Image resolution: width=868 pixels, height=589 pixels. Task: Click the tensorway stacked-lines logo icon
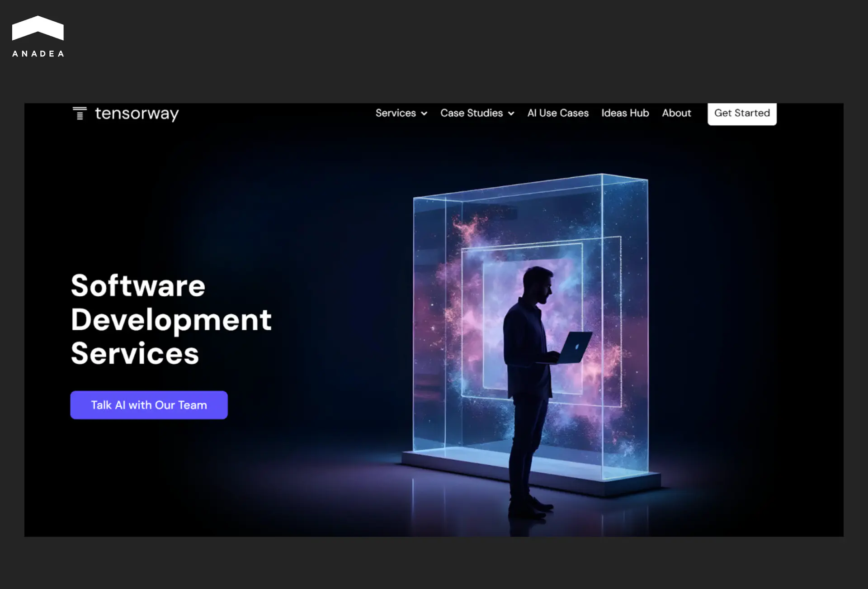(x=80, y=113)
